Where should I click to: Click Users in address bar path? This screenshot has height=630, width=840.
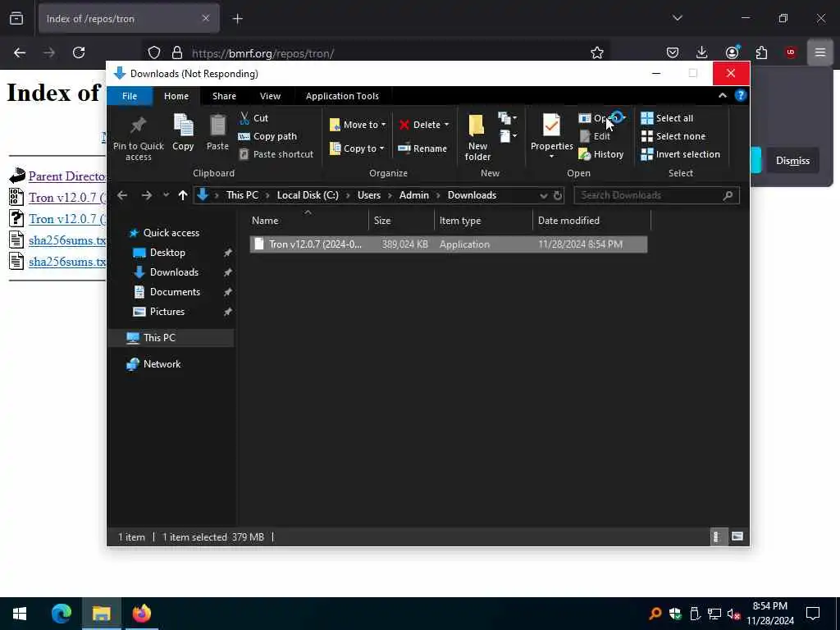pos(369,195)
